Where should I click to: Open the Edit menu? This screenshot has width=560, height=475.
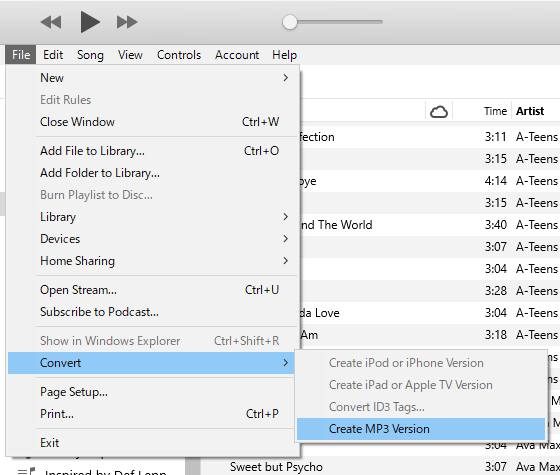tap(53, 55)
